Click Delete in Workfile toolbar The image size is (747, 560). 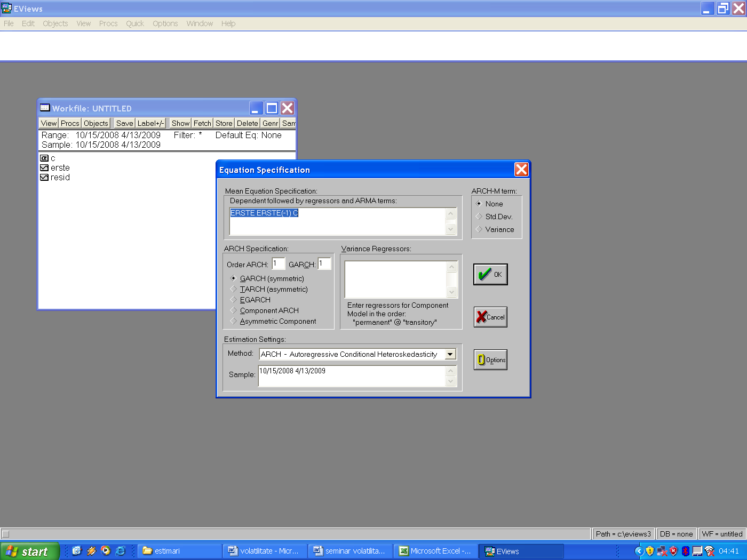click(x=248, y=123)
